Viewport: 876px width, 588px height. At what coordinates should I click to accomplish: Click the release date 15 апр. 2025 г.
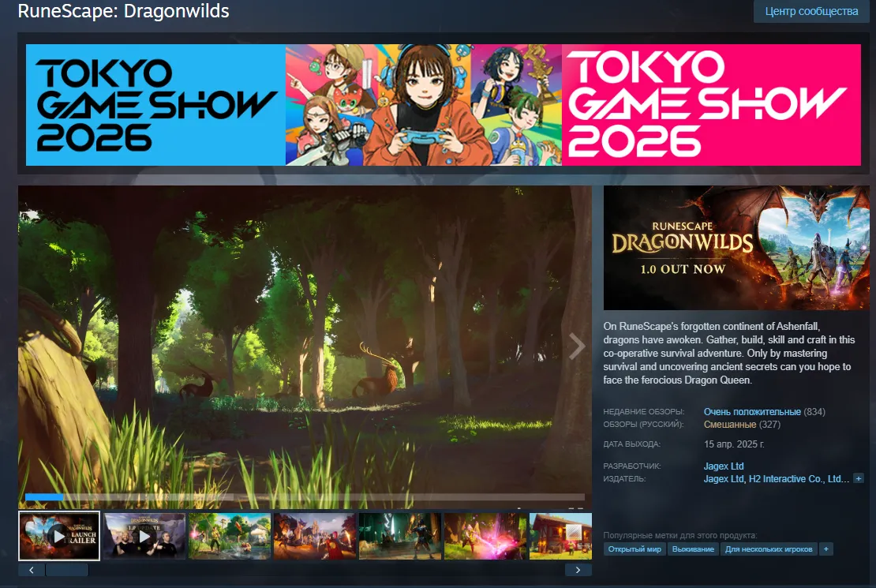(734, 444)
